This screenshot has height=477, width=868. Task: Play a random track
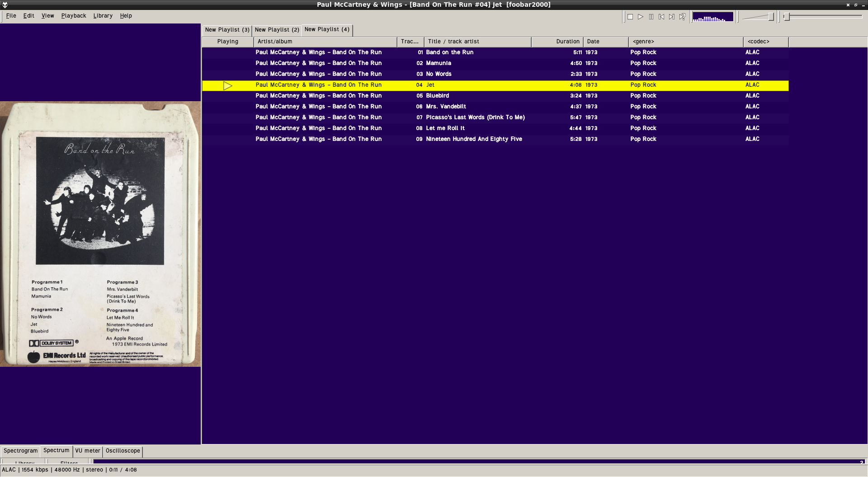coord(682,17)
